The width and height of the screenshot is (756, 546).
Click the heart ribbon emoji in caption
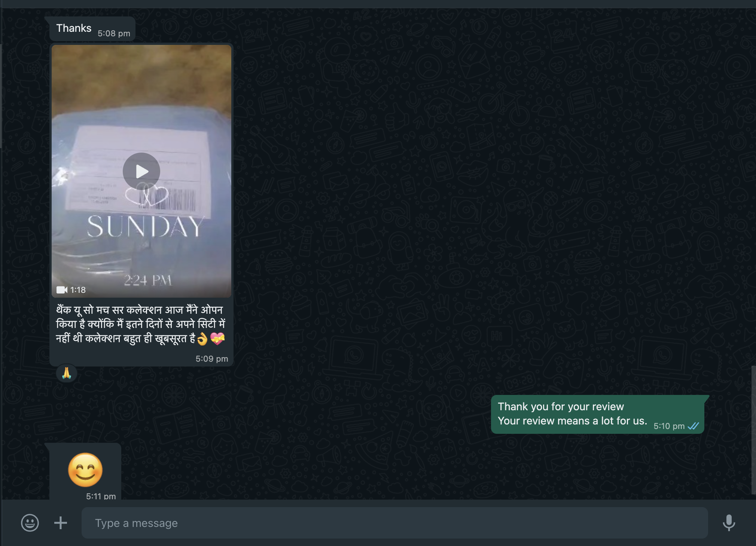pyautogui.click(x=217, y=338)
